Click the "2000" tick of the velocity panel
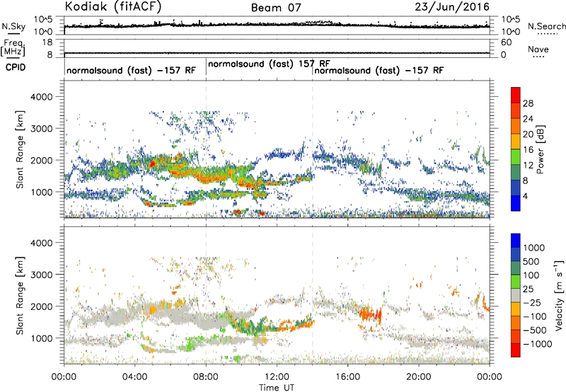Screen dimensions: 566x392 [41, 306]
